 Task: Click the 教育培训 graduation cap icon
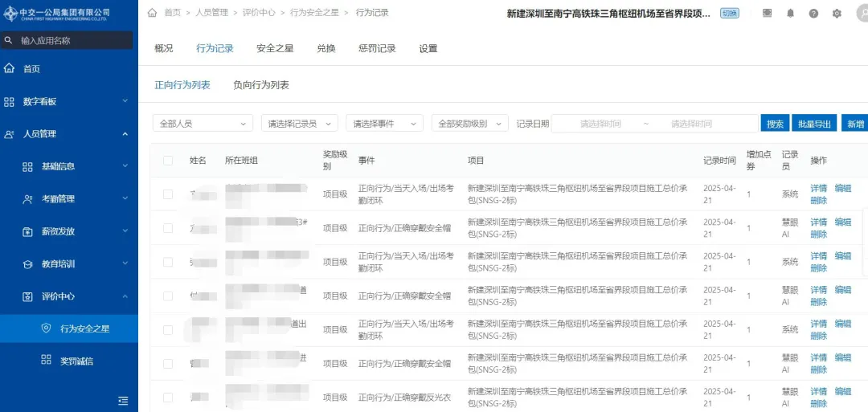pos(27,264)
